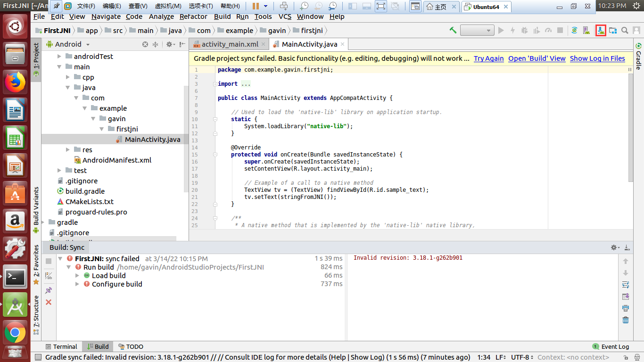This screenshot has width=644, height=362.
Task: Click the Pin tab icon in Build panel
Action: pos(49,290)
